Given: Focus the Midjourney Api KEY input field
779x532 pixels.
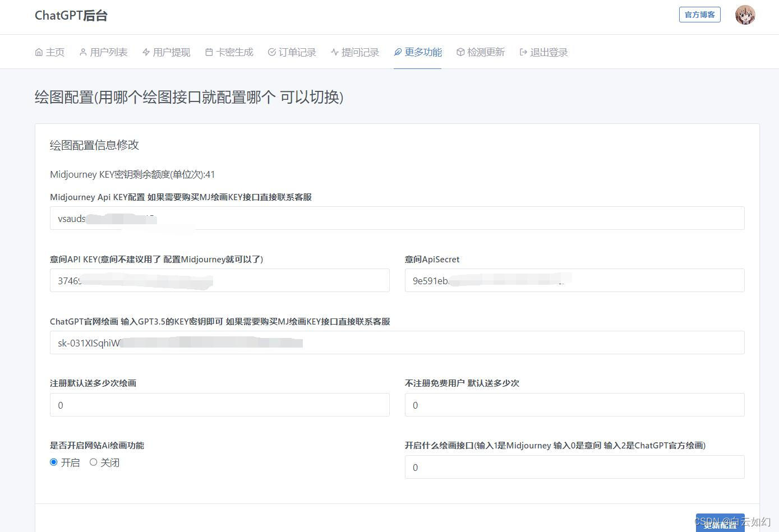Looking at the screenshot, I should coord(397,218).
